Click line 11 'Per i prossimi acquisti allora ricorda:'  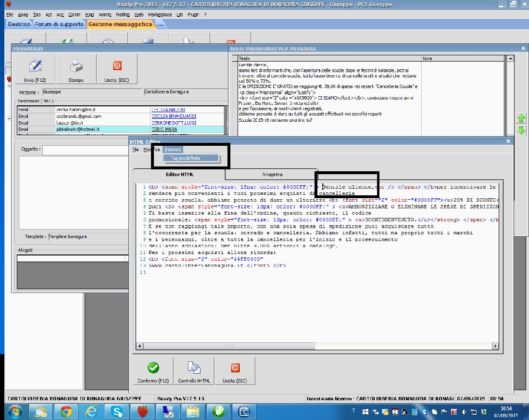pyautogui.click(x=212, y=253)
